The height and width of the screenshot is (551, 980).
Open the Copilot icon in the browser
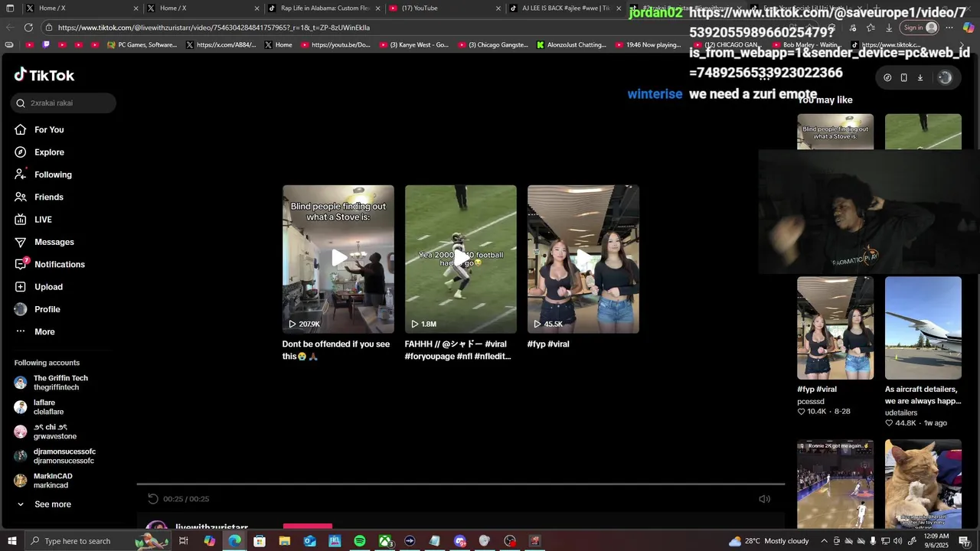click(x=969, y=28)
